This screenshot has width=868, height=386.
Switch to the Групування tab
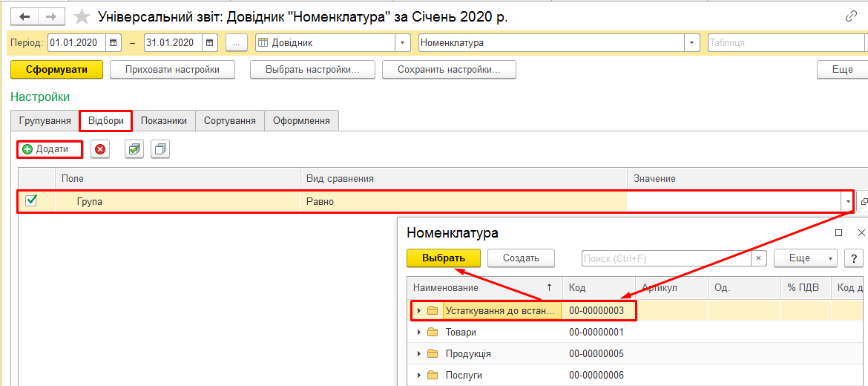coord(45,121)
